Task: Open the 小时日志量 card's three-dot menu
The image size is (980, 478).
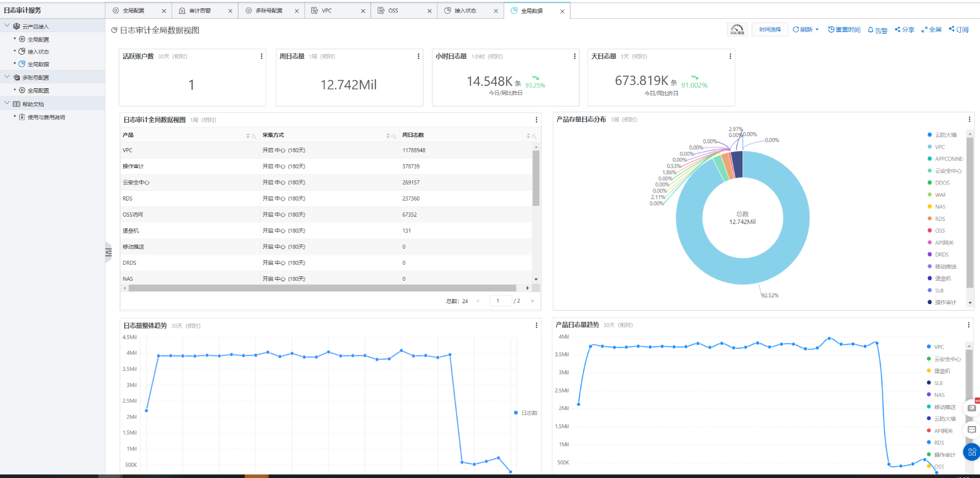Action: coord(575,56)
